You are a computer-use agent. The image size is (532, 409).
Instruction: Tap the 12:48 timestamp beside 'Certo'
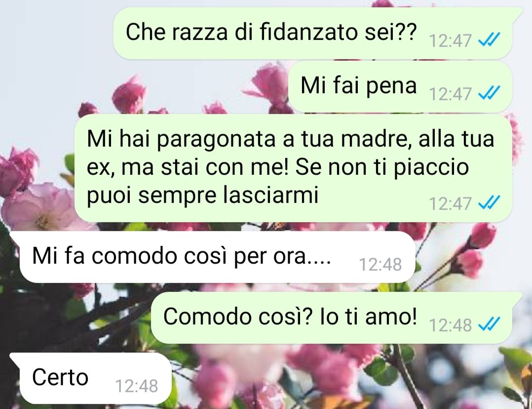[137, 386]
